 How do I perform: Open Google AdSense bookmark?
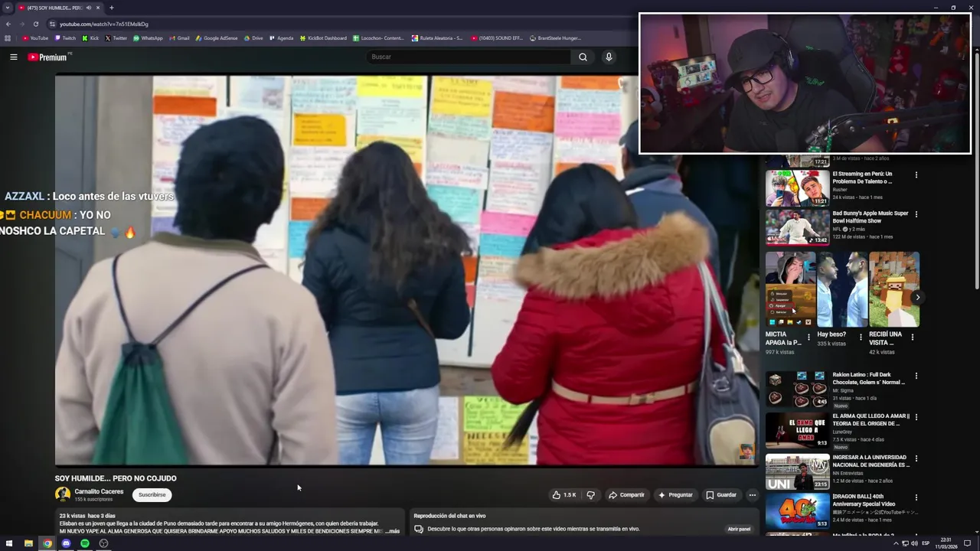[x=217, y=37]
